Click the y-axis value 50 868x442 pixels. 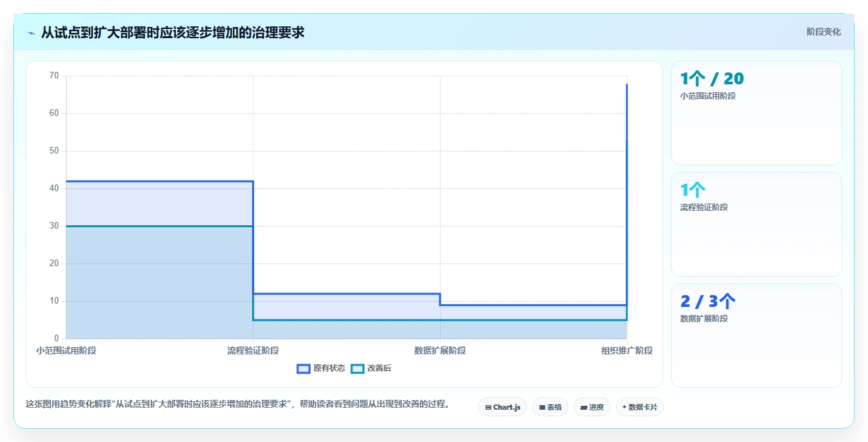(54, 151)
